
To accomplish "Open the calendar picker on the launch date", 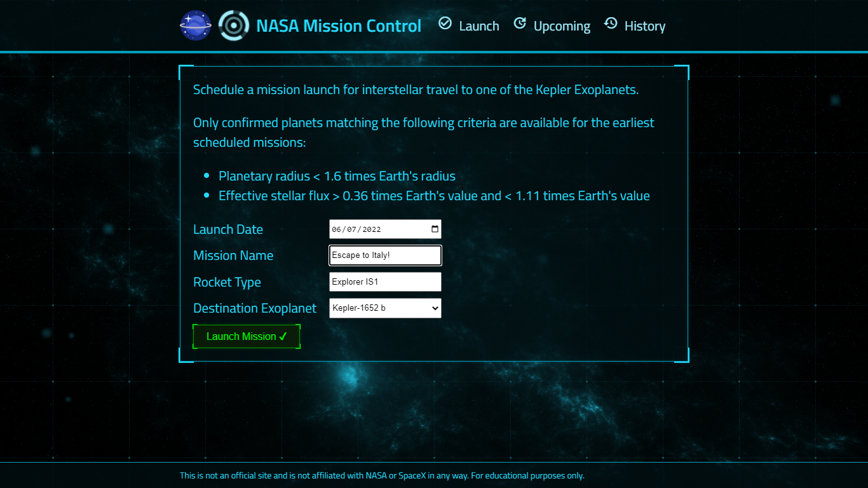I will point(434,229).
